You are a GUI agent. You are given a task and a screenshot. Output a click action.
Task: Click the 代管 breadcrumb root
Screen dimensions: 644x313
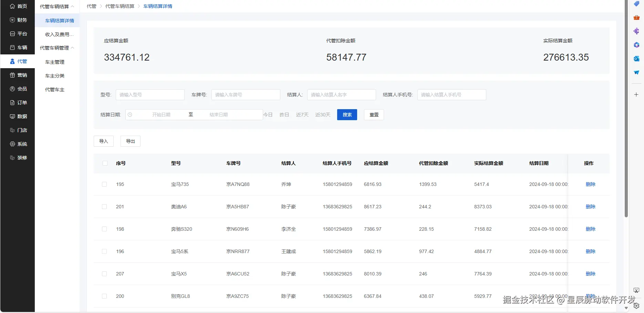[x=92, y=6]
